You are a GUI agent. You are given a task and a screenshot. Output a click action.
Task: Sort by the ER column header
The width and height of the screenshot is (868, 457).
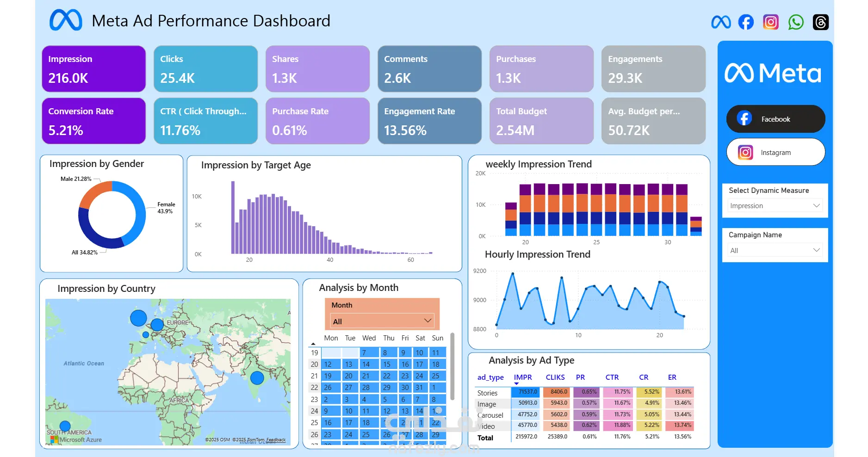pos(672,377)
